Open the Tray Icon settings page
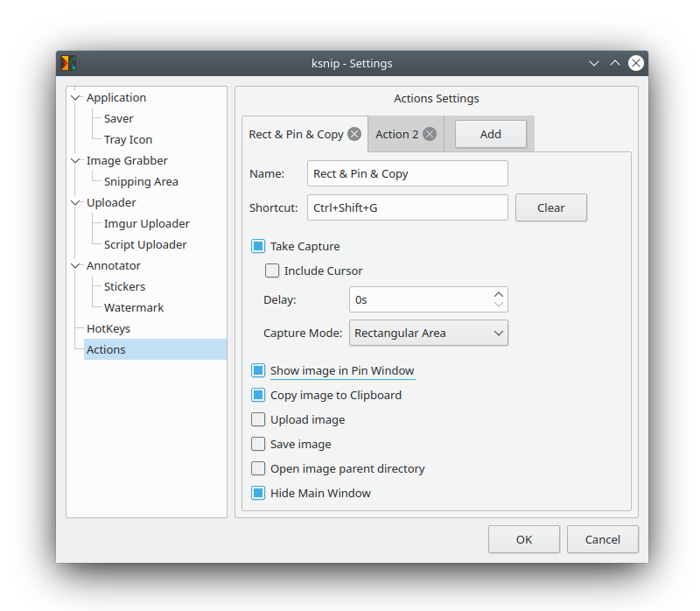 point(128,139)
